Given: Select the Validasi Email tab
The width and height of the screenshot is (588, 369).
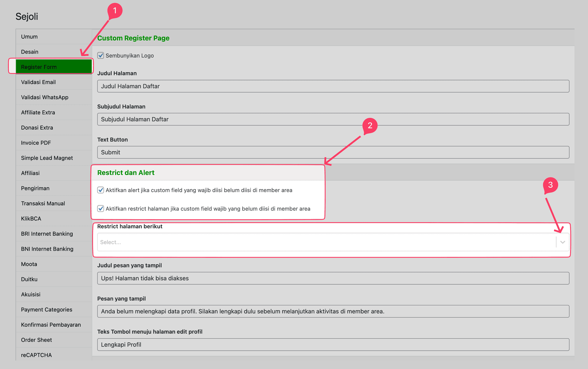Looking at the screenshot, I should click(54, 82).
